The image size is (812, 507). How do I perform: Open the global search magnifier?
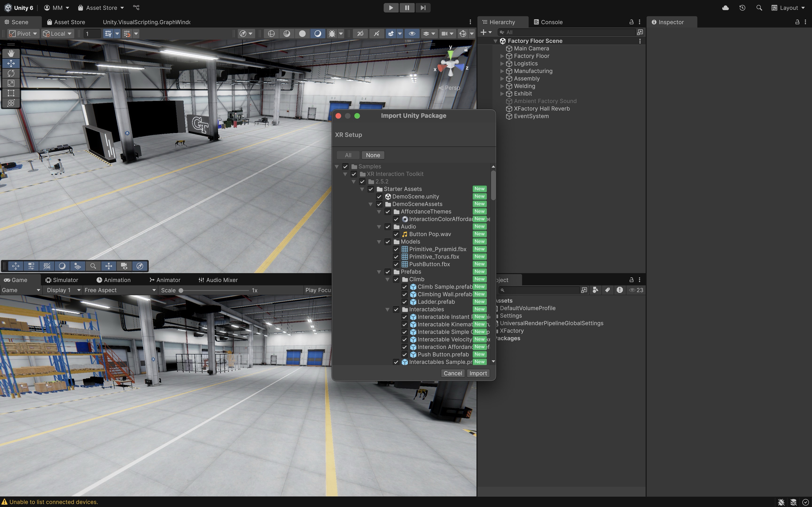(759, 8)
